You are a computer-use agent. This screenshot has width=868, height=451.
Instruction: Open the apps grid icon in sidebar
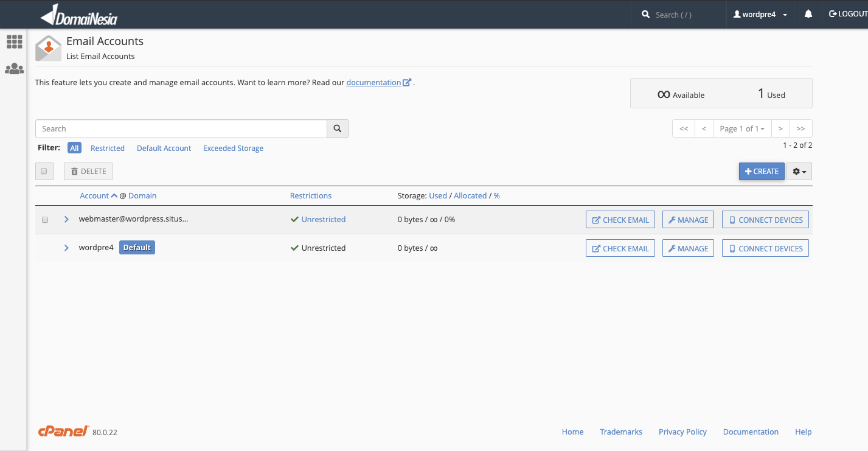pos(14,42)
